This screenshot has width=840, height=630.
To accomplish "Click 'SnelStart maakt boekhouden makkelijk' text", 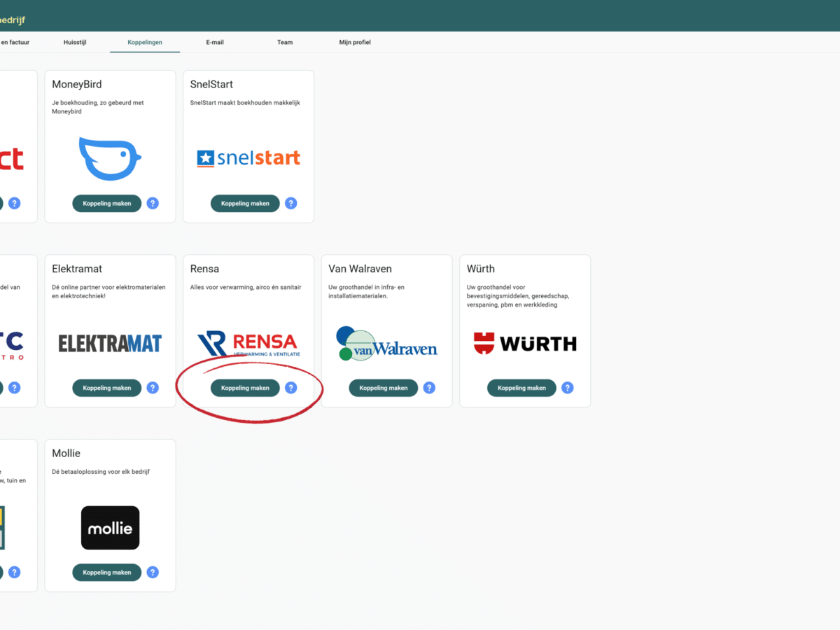I will 245,103.
